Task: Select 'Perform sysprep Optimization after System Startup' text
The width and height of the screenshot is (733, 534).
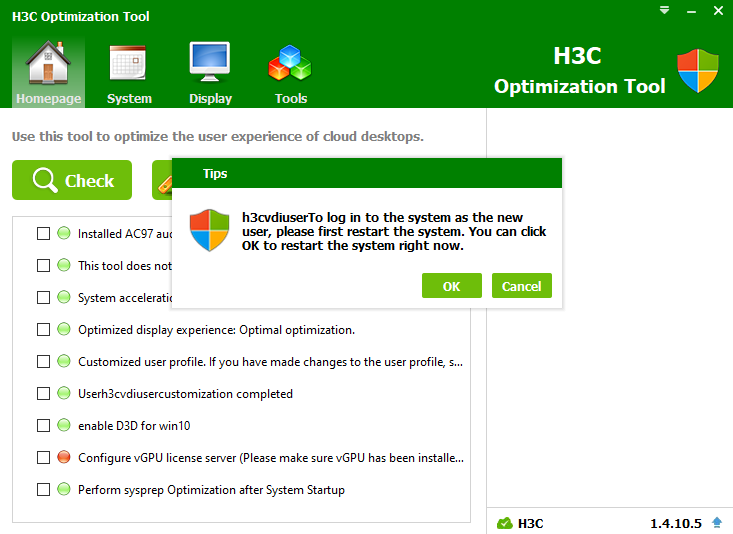Action: click(x=211, y=490)
